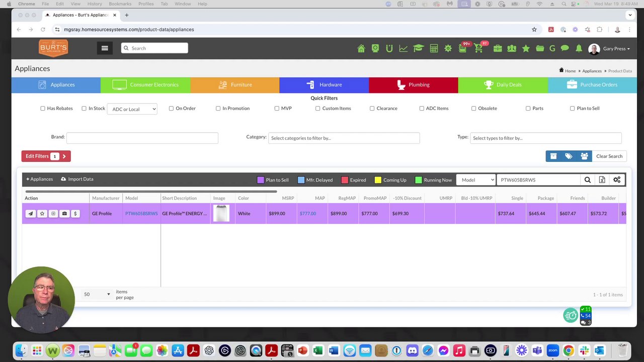Viewport: 644px width, 362px height.
Task: Click the $777.00 MAP price link
Action: [x=308, y=214]
